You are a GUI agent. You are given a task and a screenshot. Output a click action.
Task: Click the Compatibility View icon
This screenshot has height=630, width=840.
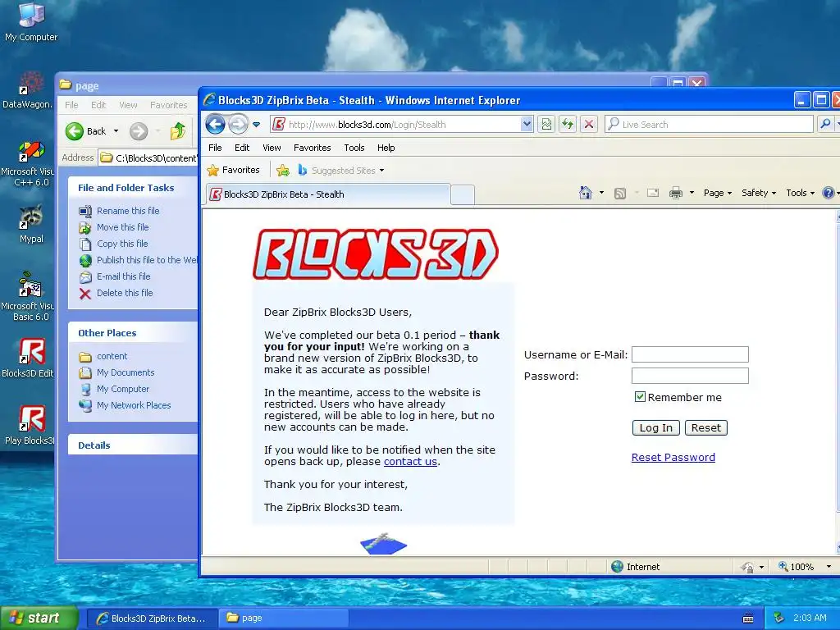546,125
